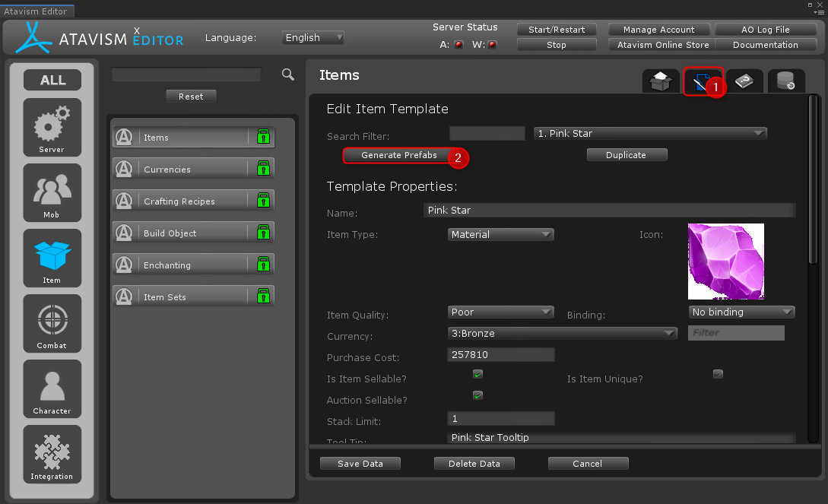Switch to the create new item tab
Viewport: 828px width, 504px height.
(x=661, y=81)
